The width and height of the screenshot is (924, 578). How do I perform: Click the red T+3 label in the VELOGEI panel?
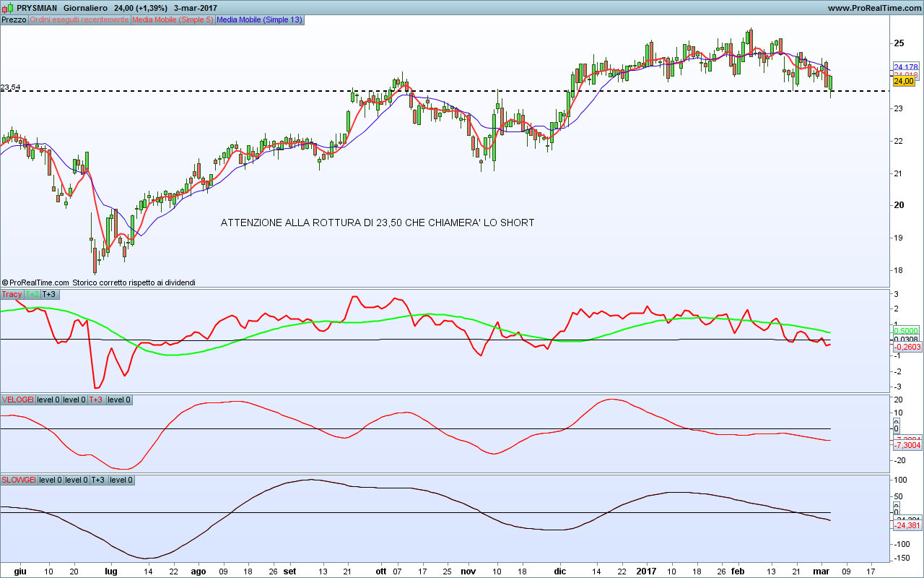(x=95, y=400)
